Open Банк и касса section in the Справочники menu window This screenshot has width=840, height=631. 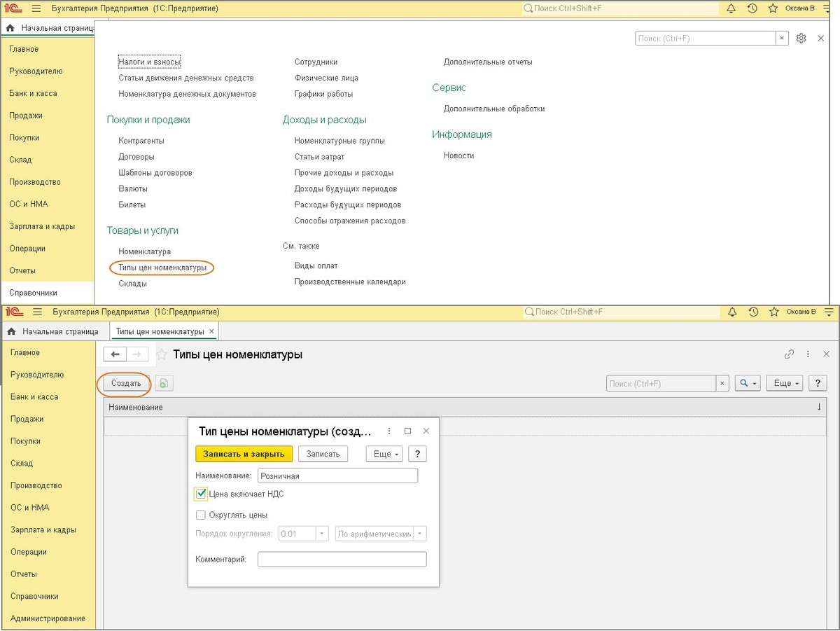point(33,93)
